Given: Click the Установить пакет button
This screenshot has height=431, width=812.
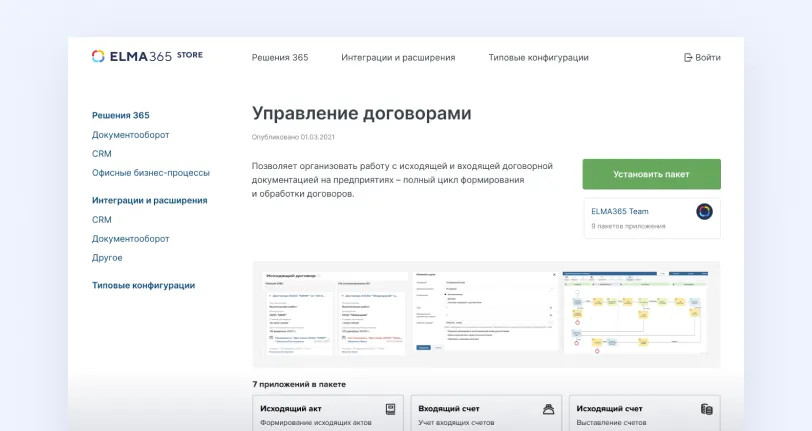Looking at the screenshot, I should click(x=651, y=174).
